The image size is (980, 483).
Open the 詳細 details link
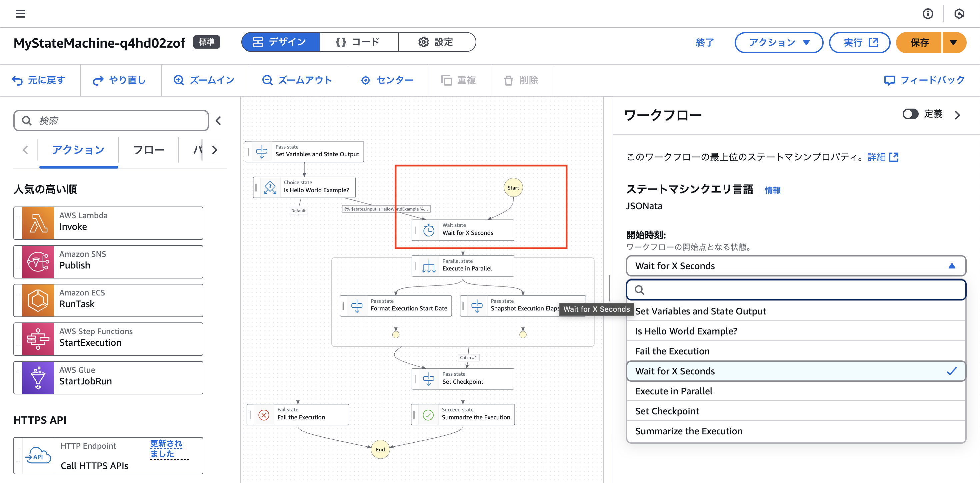click(x=883, y=157)
